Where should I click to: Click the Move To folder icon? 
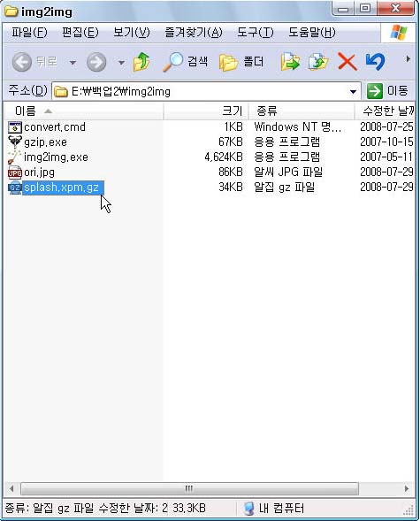click(291, 61)
